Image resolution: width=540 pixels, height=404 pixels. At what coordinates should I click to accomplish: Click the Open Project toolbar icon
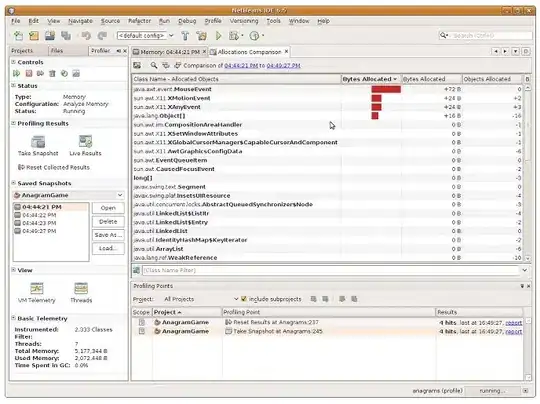pos(34,35)
